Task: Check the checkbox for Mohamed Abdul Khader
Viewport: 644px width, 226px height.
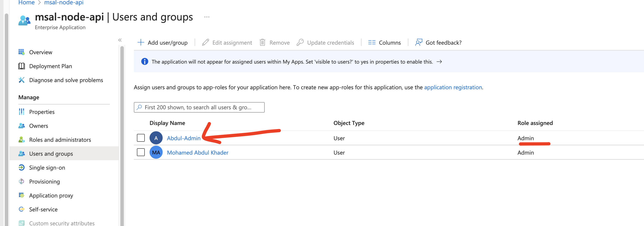Action: [141, 152]
